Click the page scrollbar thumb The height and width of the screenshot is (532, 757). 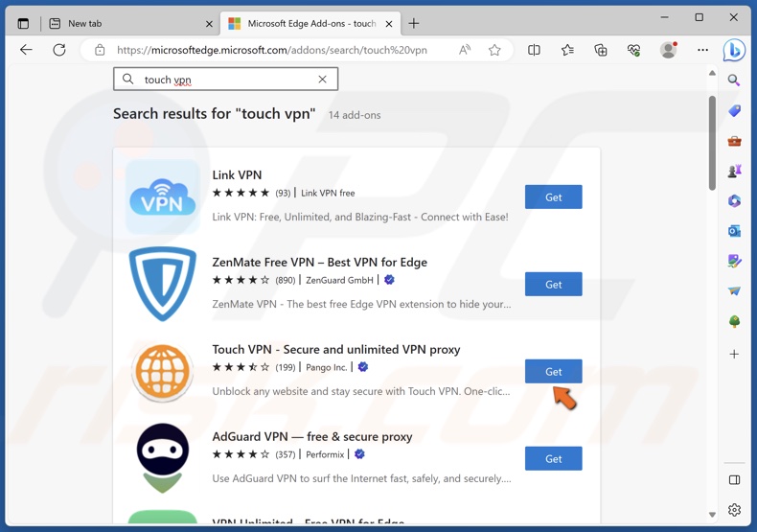(712, 144)
